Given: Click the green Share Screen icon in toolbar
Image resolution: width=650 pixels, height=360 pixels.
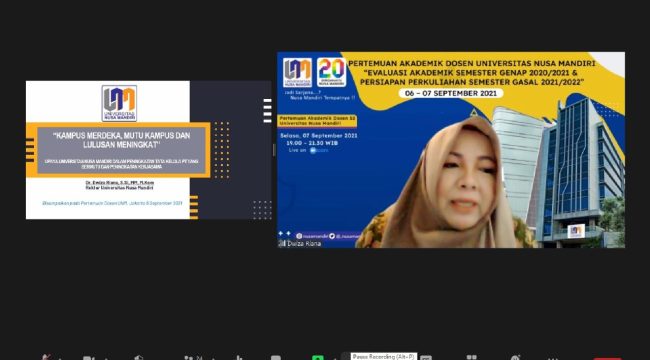Looking at the screenshot, I should click(x=318, y=358).
